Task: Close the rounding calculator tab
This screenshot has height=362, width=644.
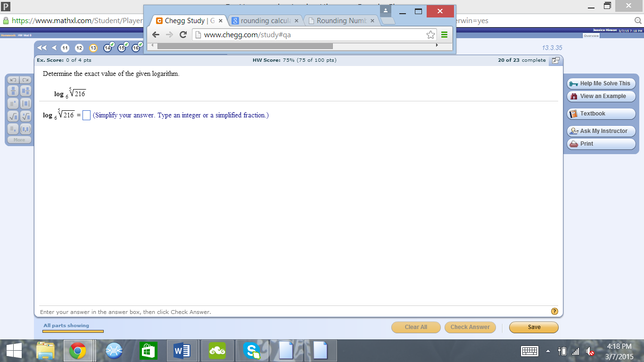Action: pos(296,21)
